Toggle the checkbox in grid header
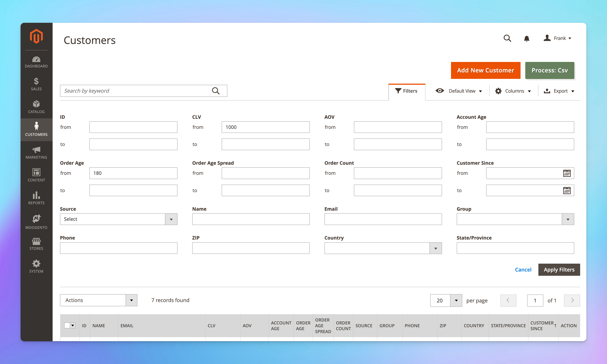 (x=67, y=325)
